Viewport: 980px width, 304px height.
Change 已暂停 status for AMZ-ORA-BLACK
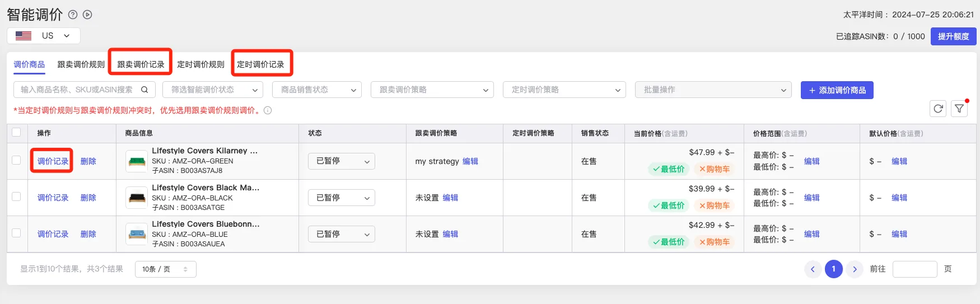pos(342,198)
